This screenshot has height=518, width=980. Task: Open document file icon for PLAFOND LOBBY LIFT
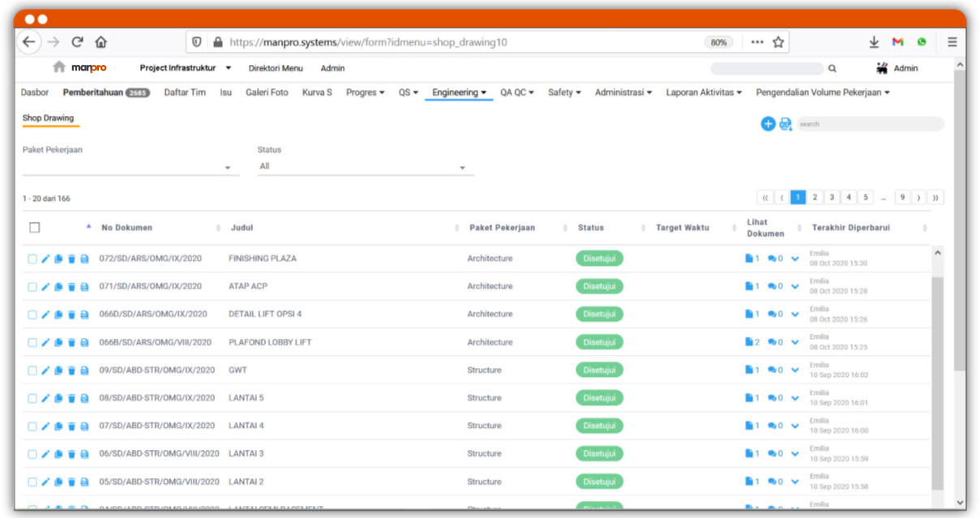pos(749,342)
